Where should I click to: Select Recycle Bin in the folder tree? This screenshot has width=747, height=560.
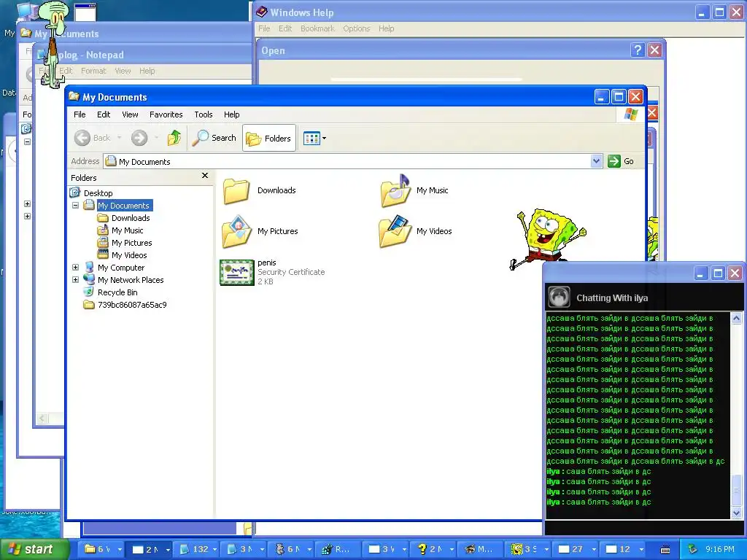tap(117, 292)
